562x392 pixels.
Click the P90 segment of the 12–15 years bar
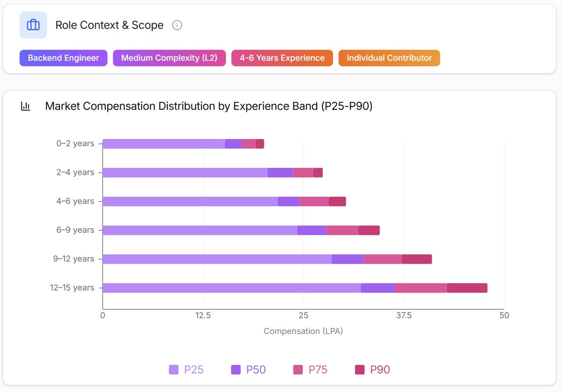(x=466, y=287)
